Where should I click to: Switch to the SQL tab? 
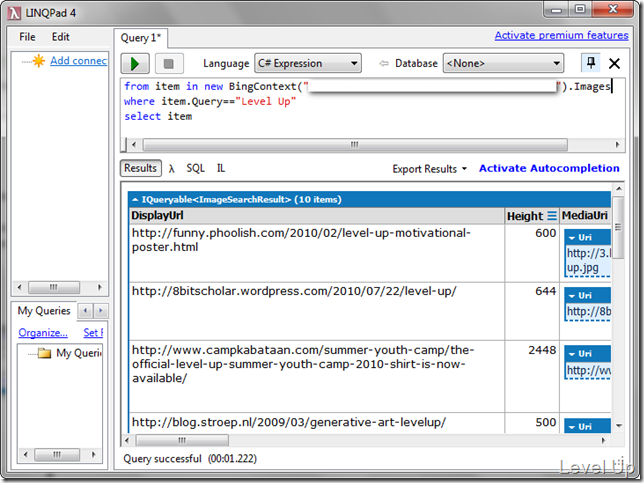[x=196, y=168]
